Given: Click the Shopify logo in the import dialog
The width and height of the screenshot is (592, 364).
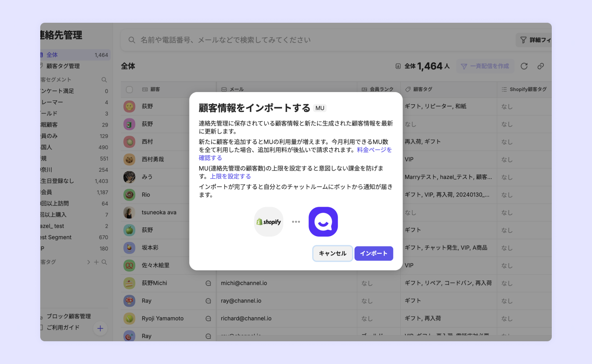Looking at the screenshot, I should (269, 222).
